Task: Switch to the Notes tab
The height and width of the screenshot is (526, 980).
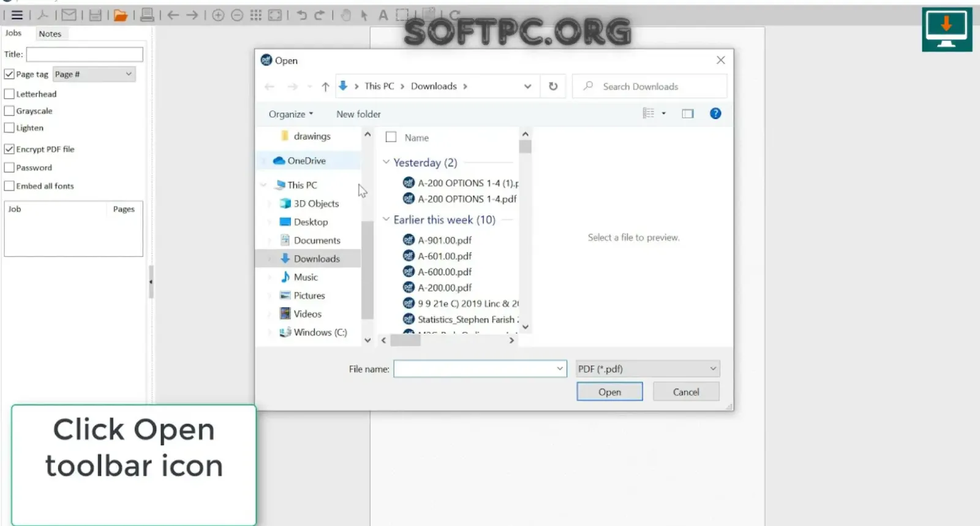Action: pyautogui.click(x=50, y=34)
